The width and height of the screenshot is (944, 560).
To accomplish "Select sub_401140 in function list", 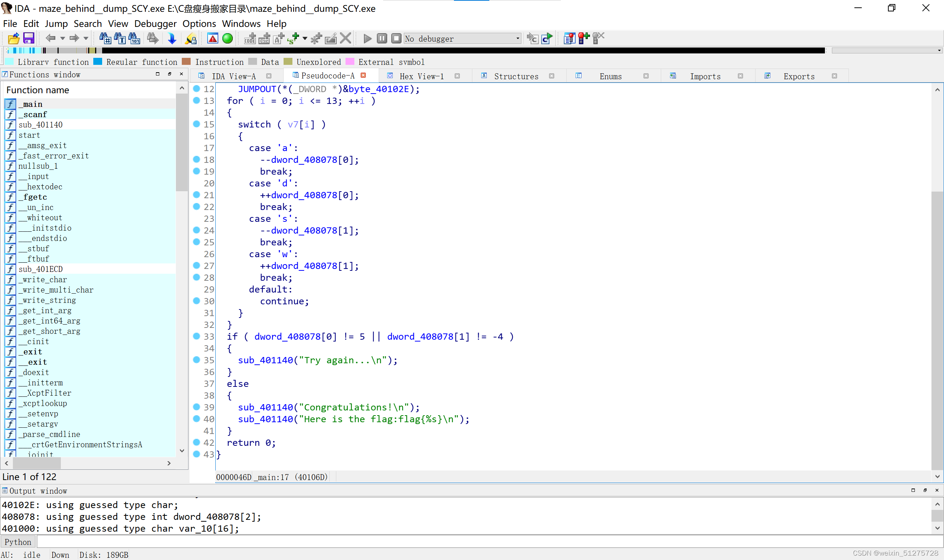I will point(90,125).
